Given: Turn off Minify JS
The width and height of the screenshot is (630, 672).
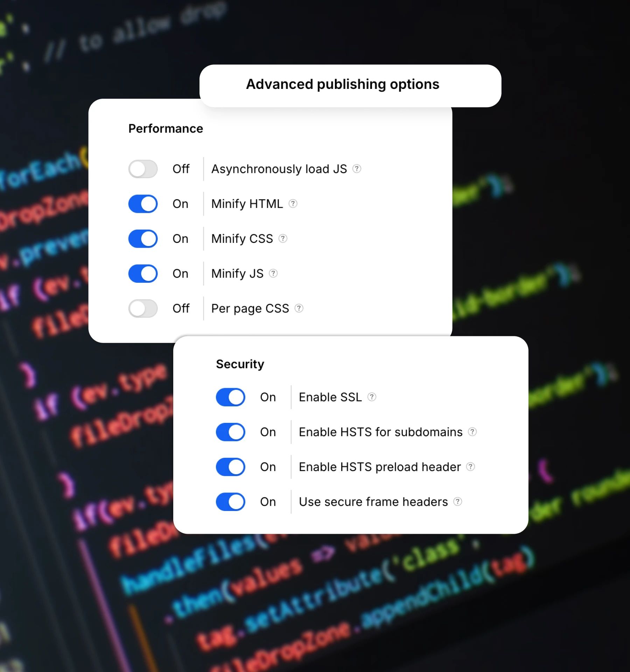Looking at the screenshot, I should pos(143,273).
